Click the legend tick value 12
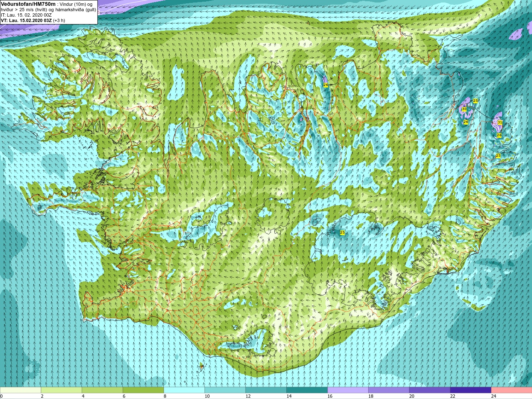Image resolution: width=532 pixels, height=399 pixels. pyautogui.click(x=248, y=396)
